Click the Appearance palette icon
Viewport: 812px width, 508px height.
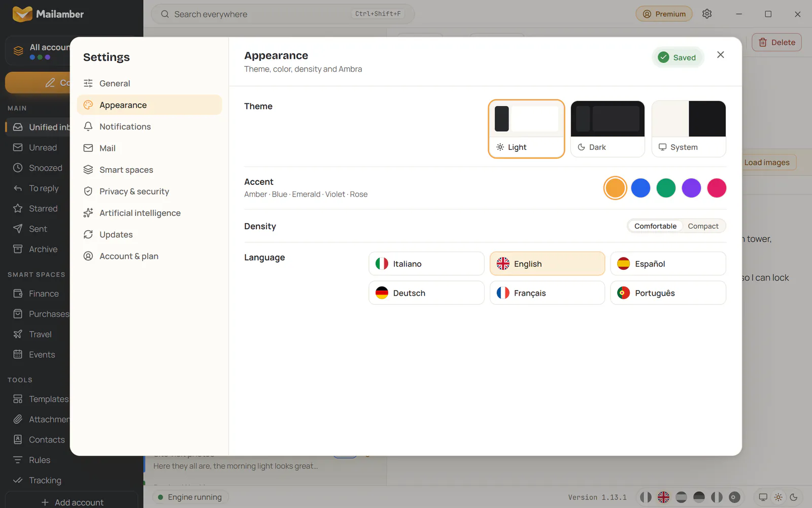coord(88,105)
